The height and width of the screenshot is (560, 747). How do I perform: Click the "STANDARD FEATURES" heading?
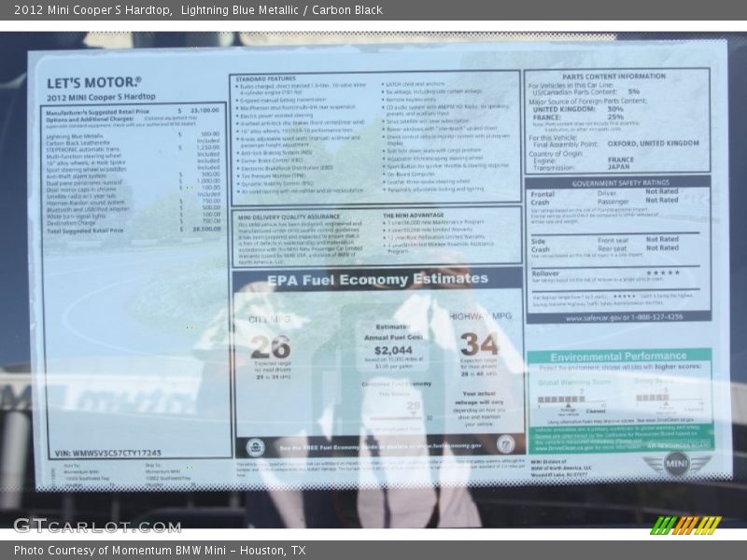[x=265, y=78]
